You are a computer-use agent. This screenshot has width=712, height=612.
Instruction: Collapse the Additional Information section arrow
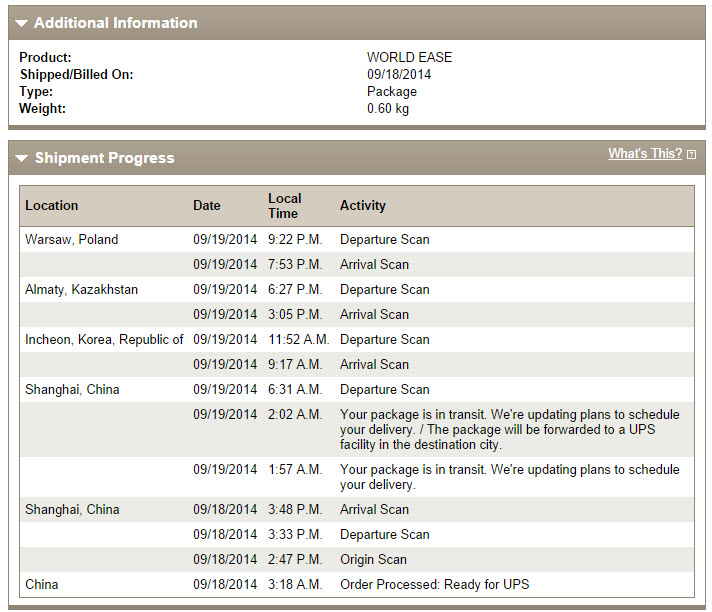21,23
